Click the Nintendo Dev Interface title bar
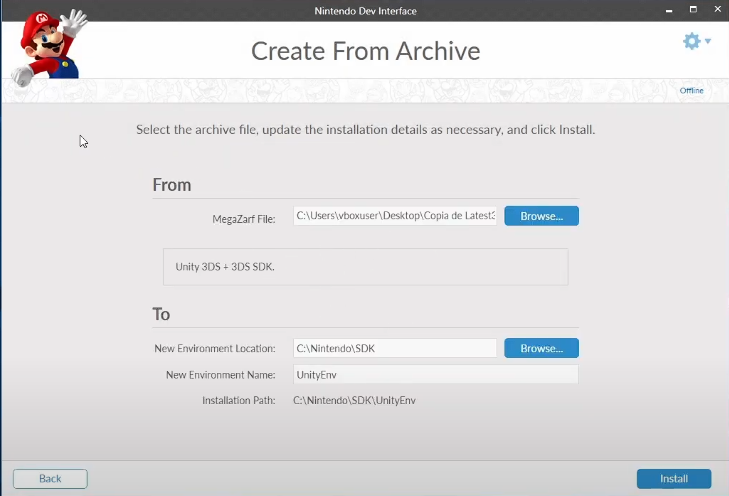The width and height of the screenshot is (729, 496). point(364,10)
